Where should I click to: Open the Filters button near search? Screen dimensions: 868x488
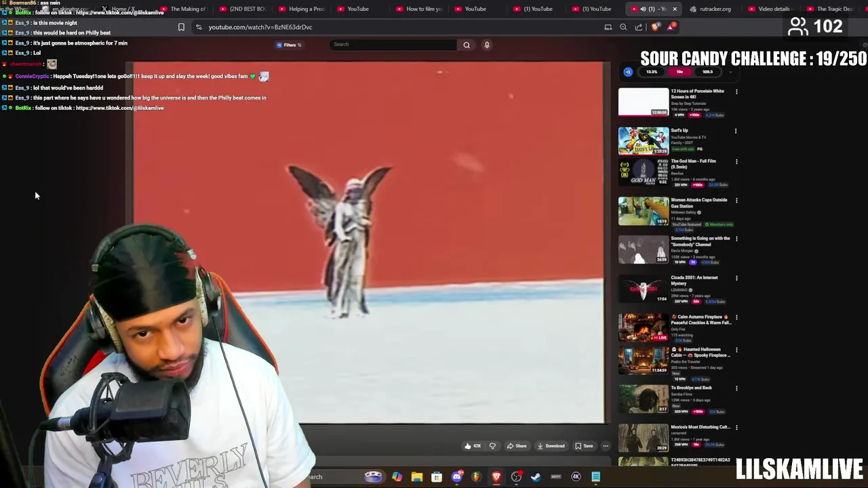click(289, 45)
